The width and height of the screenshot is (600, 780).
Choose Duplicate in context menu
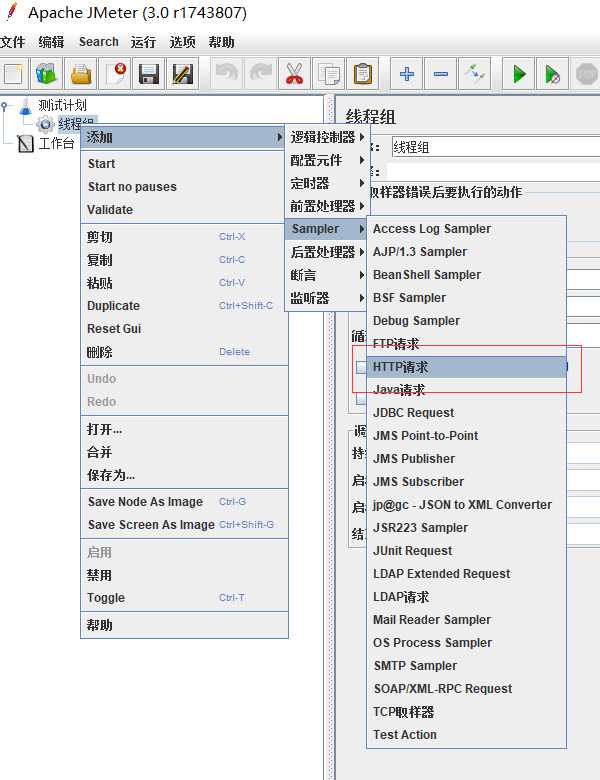(184, 305)
